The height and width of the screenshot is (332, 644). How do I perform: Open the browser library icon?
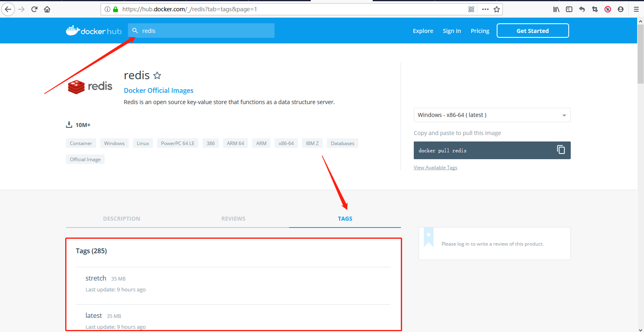tap(556, 9)
